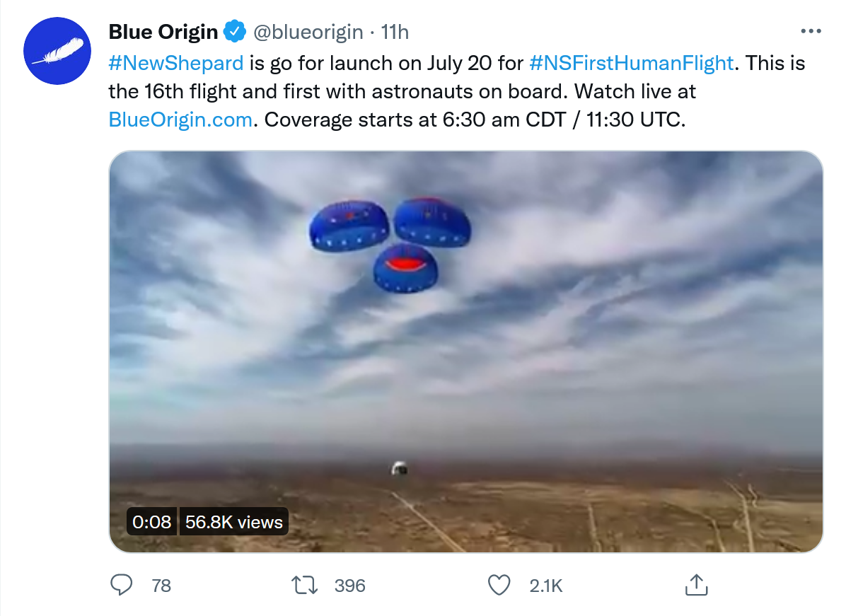846x616 pixels.
Task: Click the 56.8K views label
Action: [x=233, y=523]
